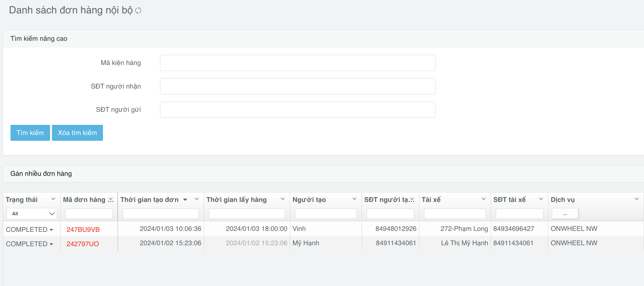
Task: Sort by Trạng thái column header
Action: tap(22, 200)
